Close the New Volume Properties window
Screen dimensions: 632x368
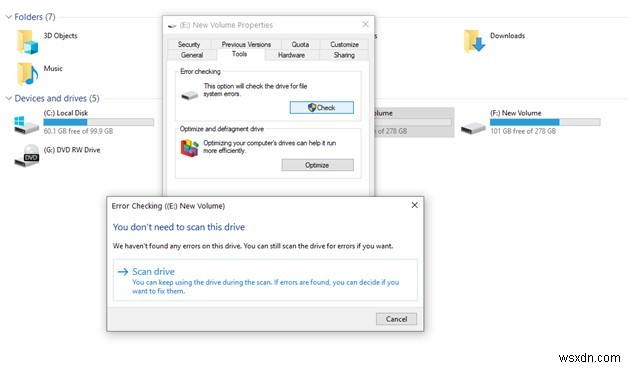pyautogui.click(x=365, y=25)
